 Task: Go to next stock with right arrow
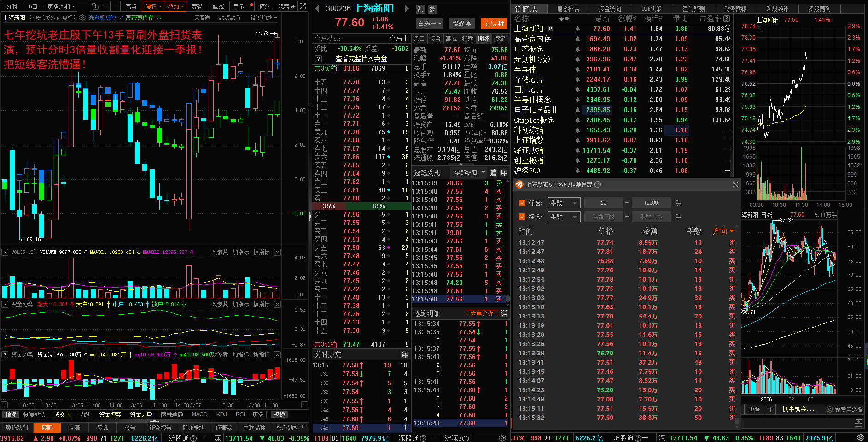point(407,8)
